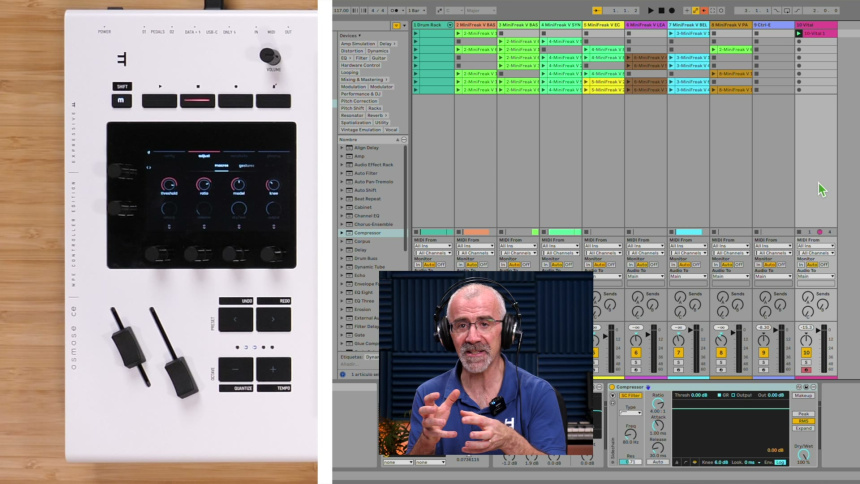The width and height of the screenshot is (860, 484).
Task: Save Compressor preset with disk icon
Action: 806,387
